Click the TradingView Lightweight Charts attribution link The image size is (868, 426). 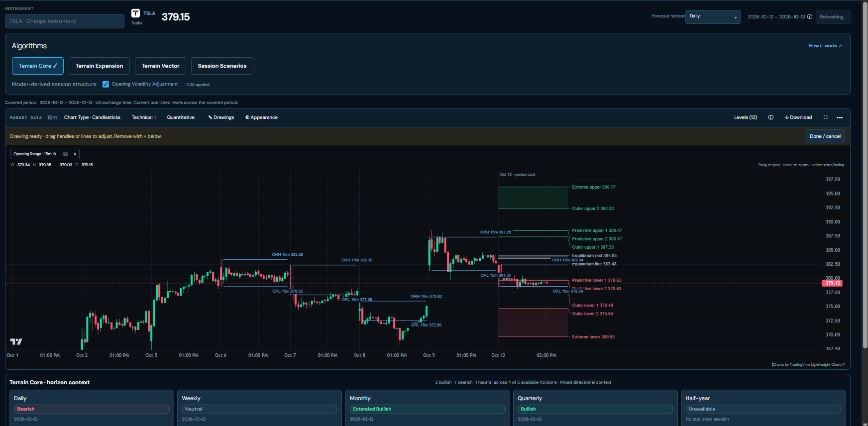(809, 364)
